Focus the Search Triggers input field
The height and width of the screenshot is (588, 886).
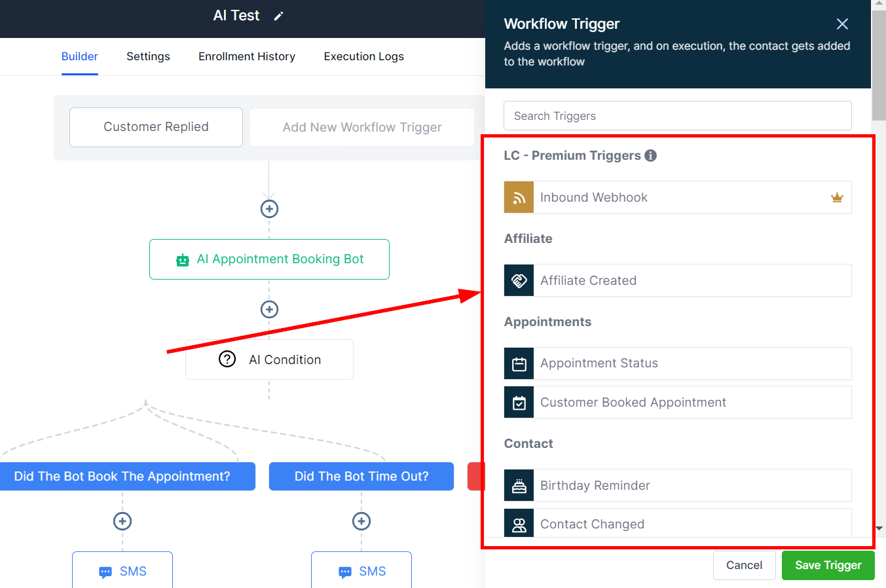(x=677, y=116)
